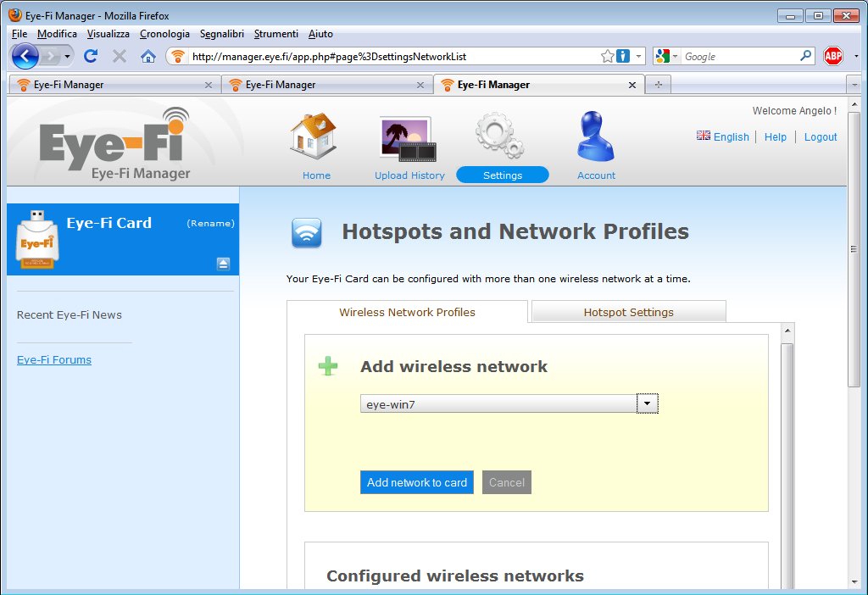Open the Modifica menu
Screen dimensions: 868x595
pyautogui.click(x=57, y=34)
